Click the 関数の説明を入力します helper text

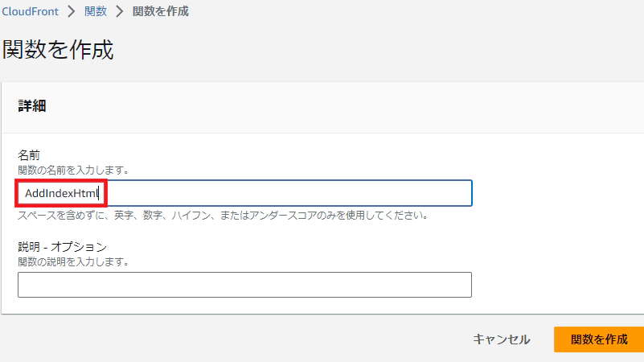73,262
